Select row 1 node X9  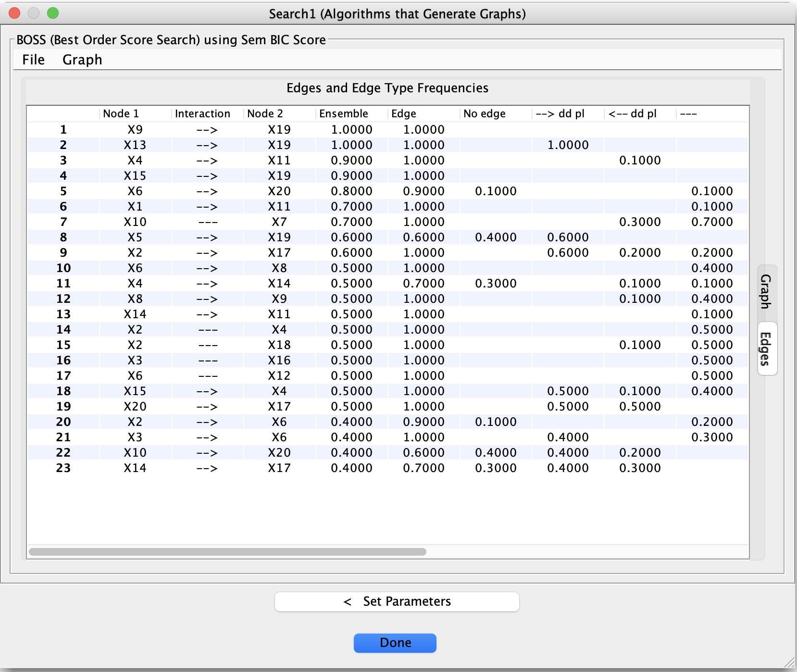click(135, 129)
